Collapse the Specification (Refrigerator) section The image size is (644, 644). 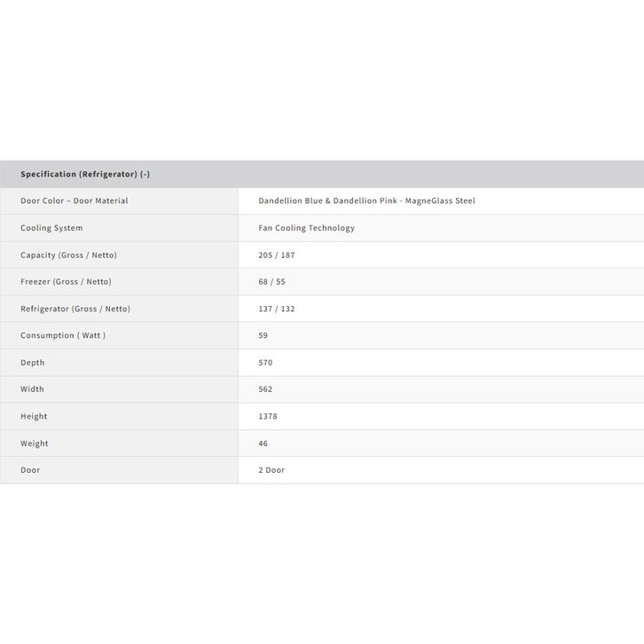(x=85, y=174)
